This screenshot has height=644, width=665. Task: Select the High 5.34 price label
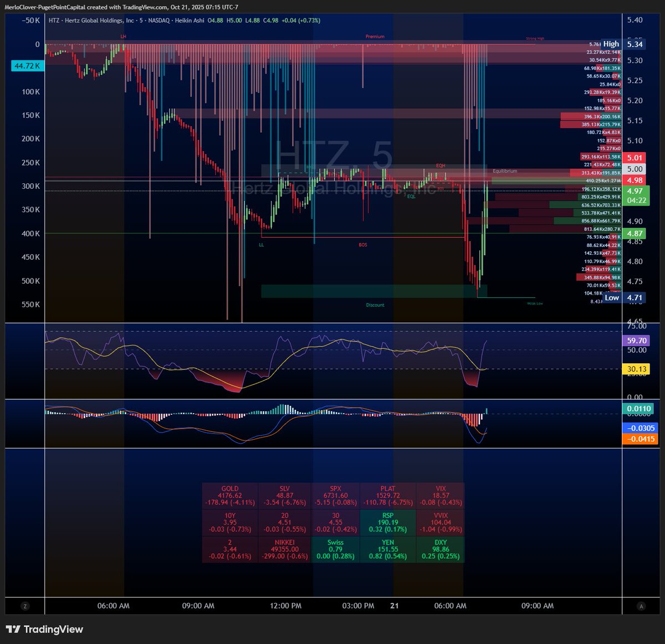coord(623,44)
